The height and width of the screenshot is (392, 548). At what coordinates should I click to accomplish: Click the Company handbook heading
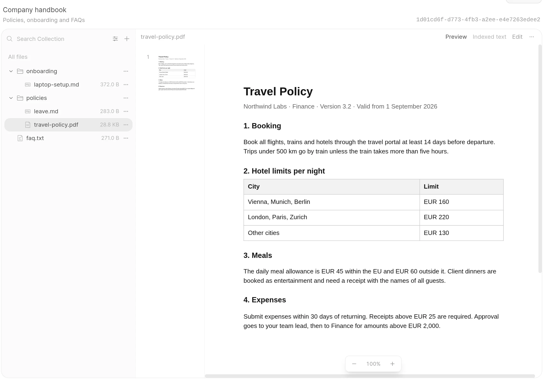pyautogui.click(x=34, y=10)
